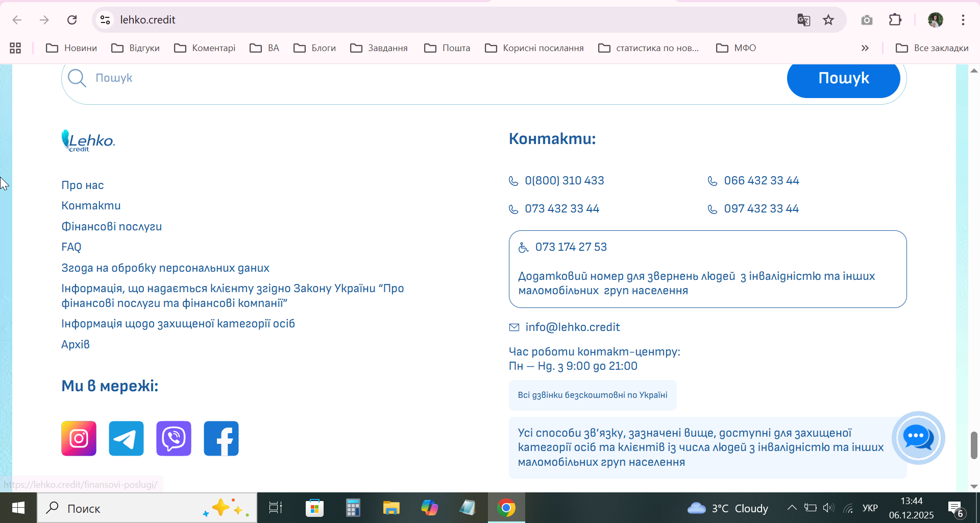This screenshot has width=980, height=523.
Task: Open the Google Translate page icon
Action: [x=803, y=20]
